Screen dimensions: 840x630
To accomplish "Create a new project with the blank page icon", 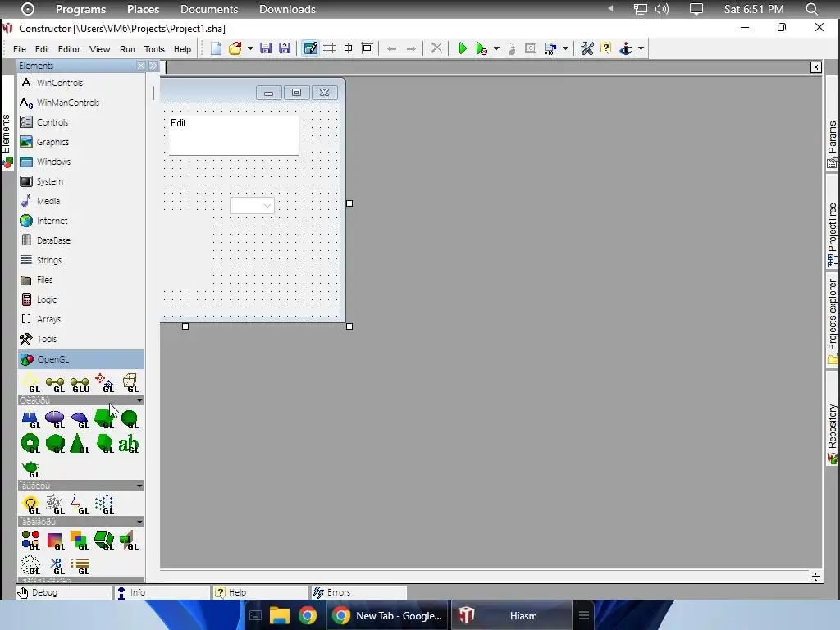I will (216, 48).
